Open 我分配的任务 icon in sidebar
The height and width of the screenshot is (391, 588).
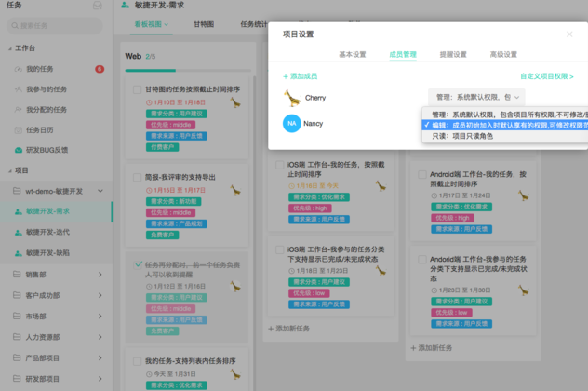point(18,110)
